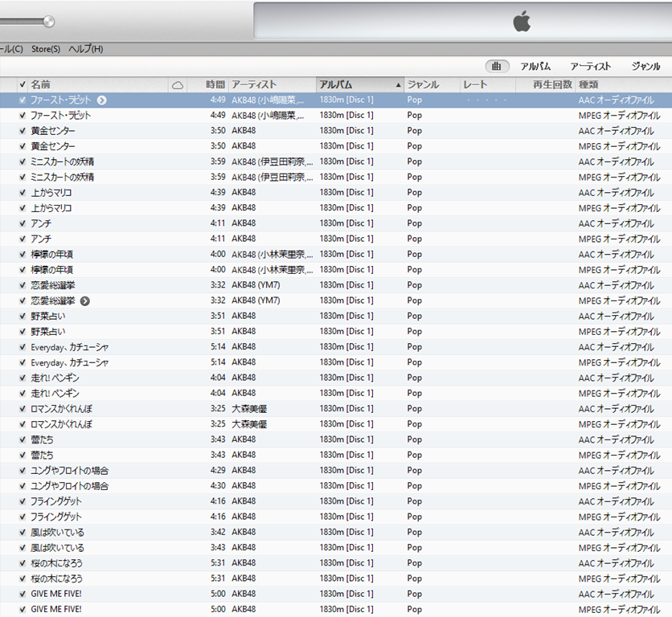Open the Store(S) menu
This screenshot has width=672, height=617.
(x=46, y=49)
